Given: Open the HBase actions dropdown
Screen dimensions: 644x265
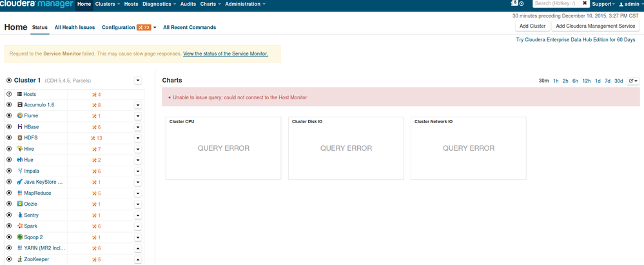Looking at the screenshot, I should (x=138, y=128).
